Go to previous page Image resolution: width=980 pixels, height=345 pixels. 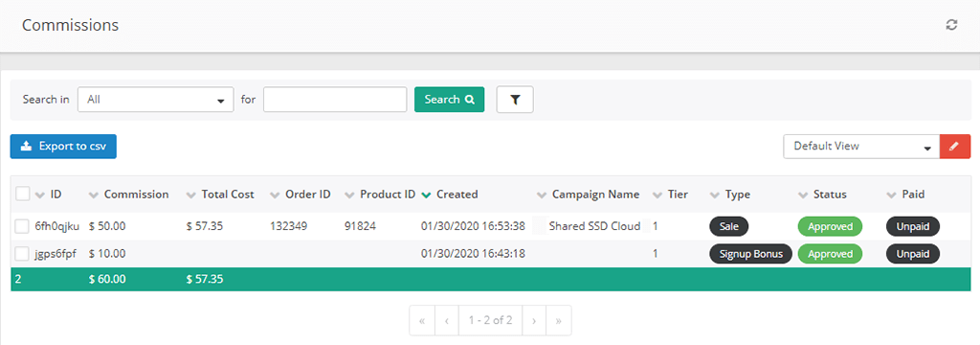tap(446, 321)
